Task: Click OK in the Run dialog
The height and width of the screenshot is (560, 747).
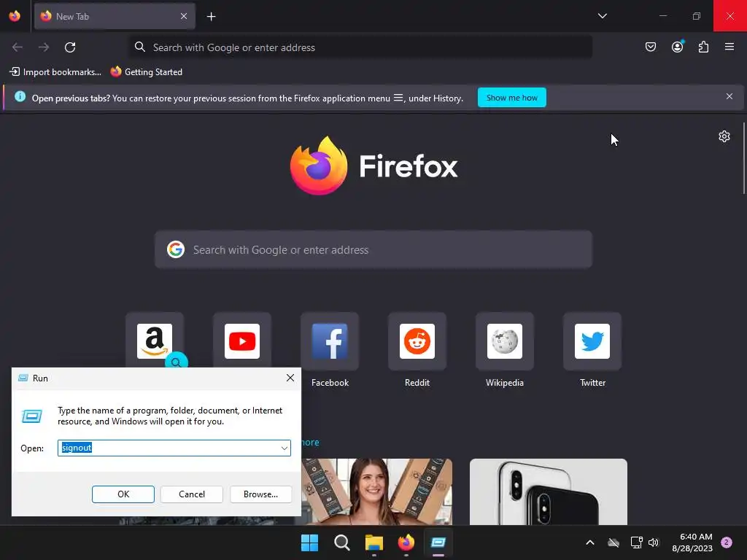Action: (123, 494)
